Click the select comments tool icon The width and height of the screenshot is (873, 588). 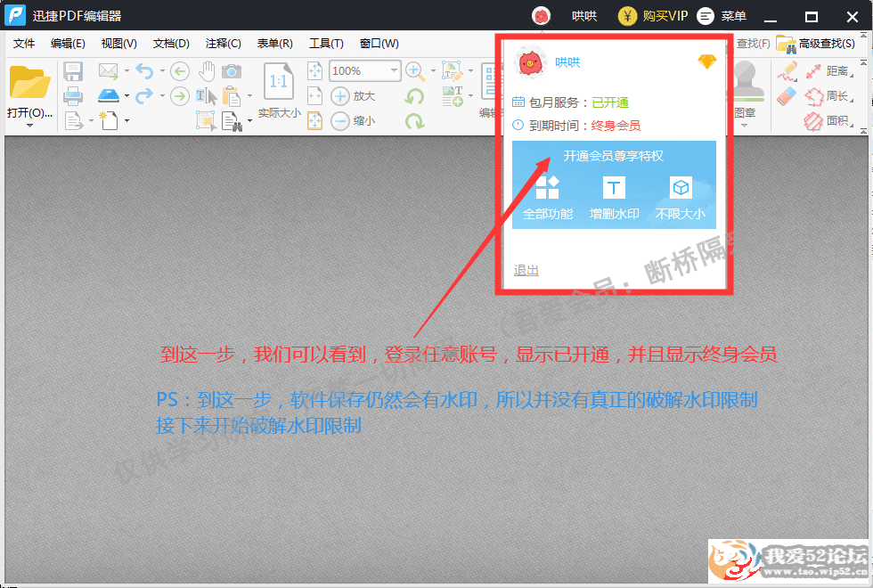[x=206, y=120]
